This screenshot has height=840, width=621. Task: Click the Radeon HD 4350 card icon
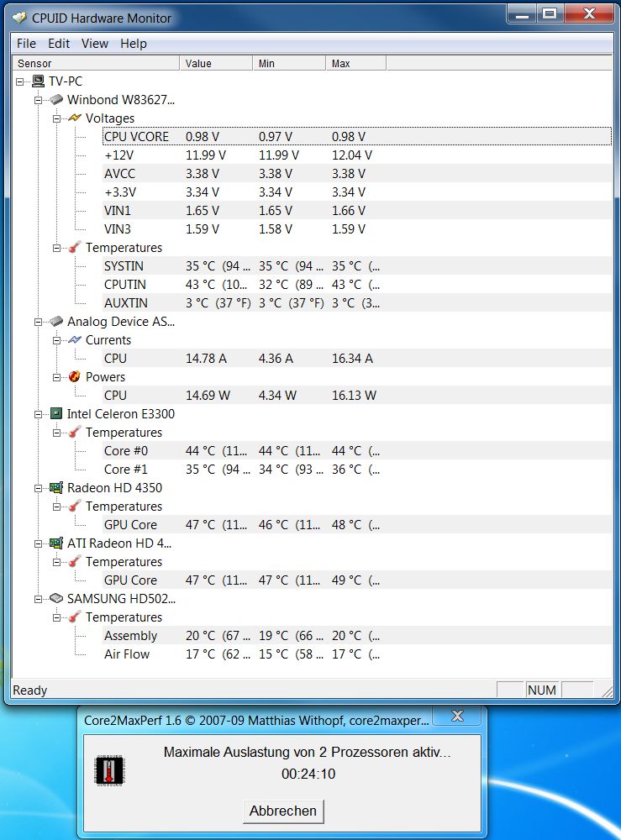pyautogui.click(x=56, y=487)
